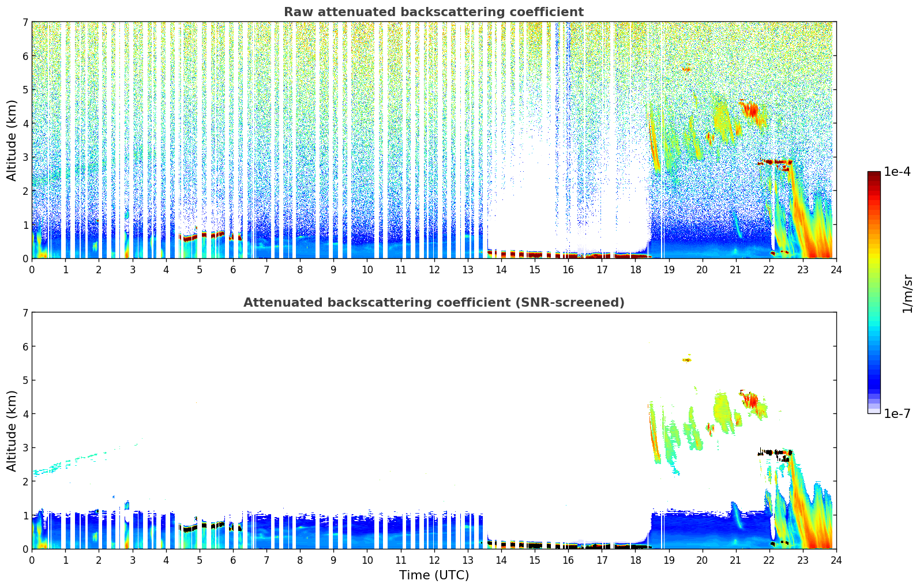920x588 pixels.
Task: Click time tick "20" under the SNR-screened plot
Action: tap(702, 560)
